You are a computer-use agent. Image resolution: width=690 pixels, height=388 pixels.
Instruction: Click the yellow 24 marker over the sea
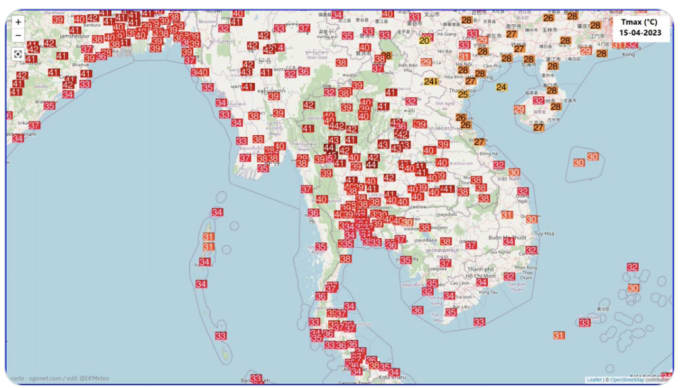tap(501, 88)
